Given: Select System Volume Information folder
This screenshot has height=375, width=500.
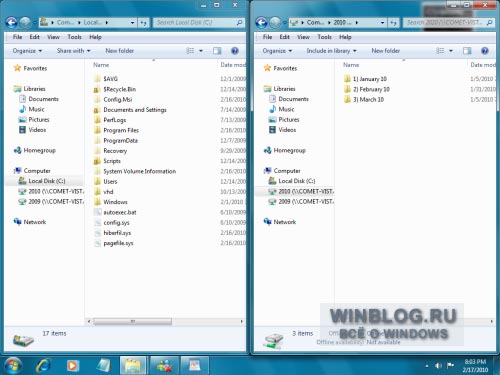Looking at the screenshot, I should click(135, 171).
